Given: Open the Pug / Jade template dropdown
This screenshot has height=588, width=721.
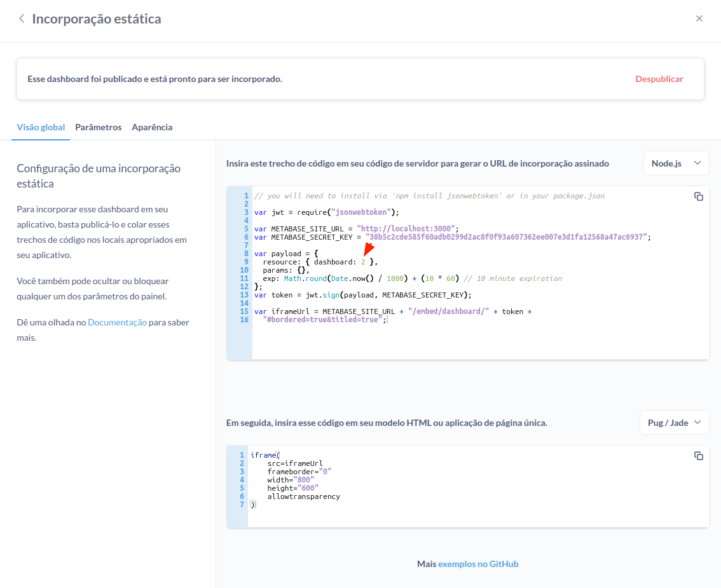Looking at the screenshot, I should (x=674, y=423).
